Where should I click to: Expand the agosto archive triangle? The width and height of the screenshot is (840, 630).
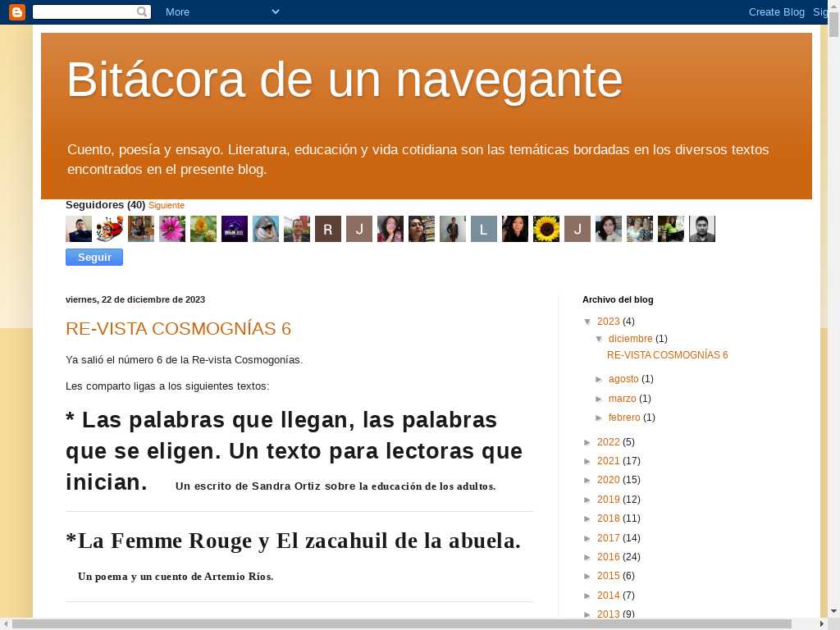tap(599, 379)
